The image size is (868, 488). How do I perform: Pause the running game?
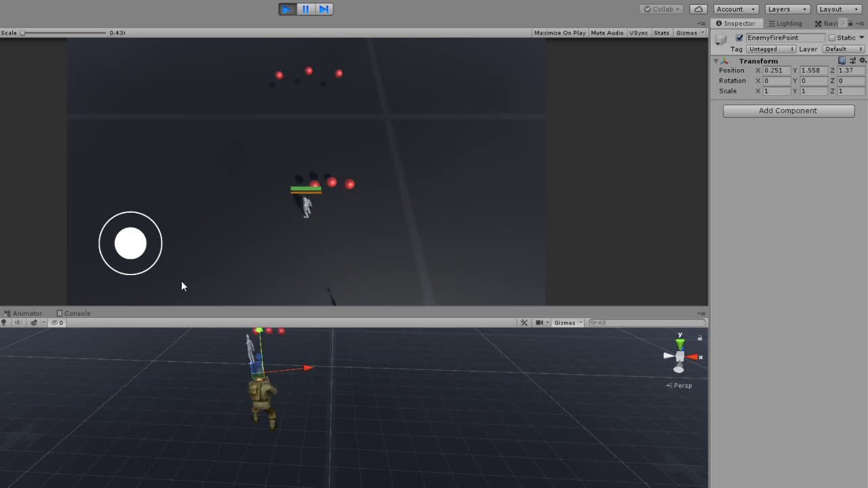pyautogui.click(x=305, y=9)
